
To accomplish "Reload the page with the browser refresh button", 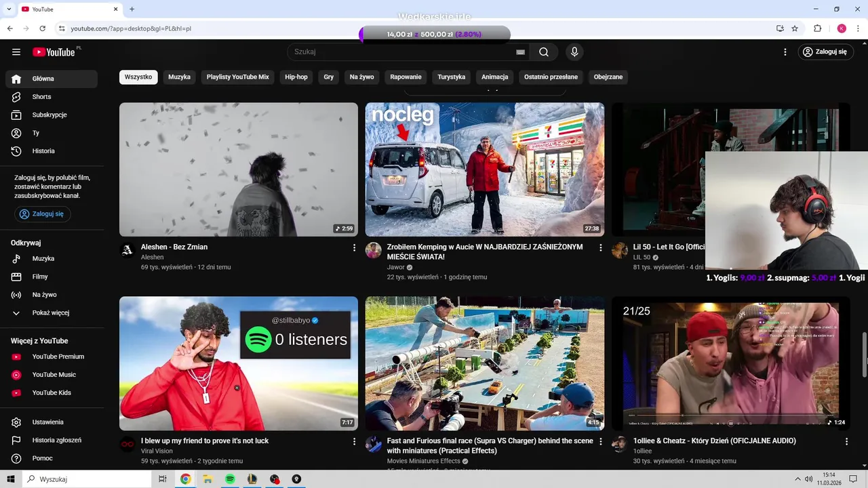I will pos(42,28).
